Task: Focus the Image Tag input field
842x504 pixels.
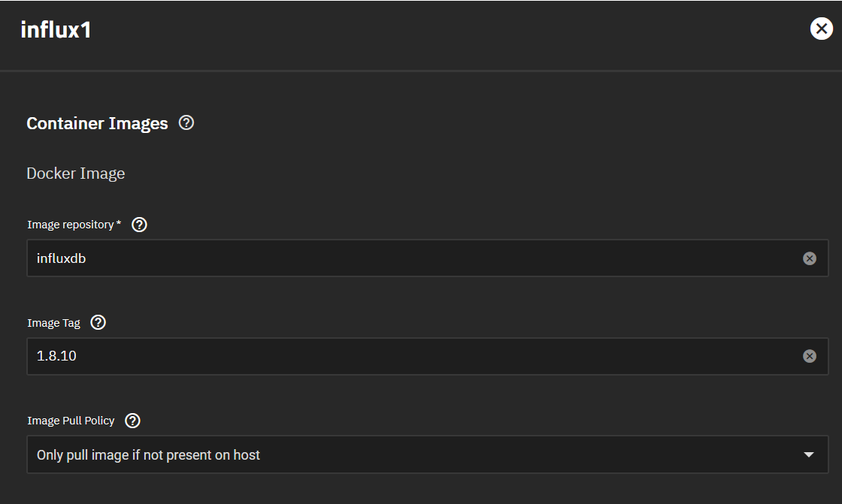Action: (x=428, y=356)
